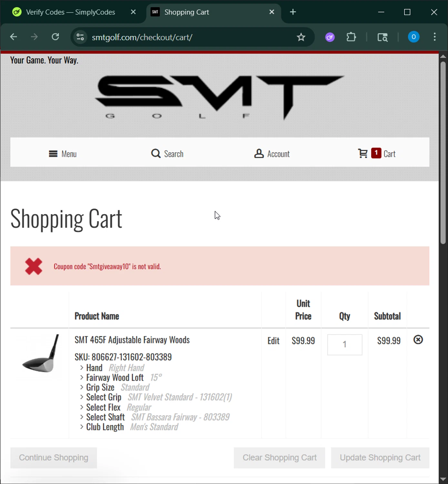Click the Your Game. Your Way. tagline
The width and height of the screenshot is (448, 484).
tap(44, 60)
